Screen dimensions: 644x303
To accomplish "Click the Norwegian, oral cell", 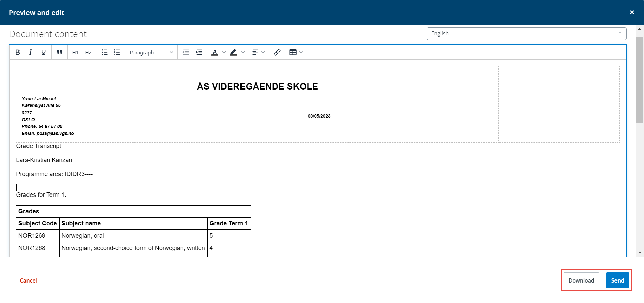I will pos(133,236).
